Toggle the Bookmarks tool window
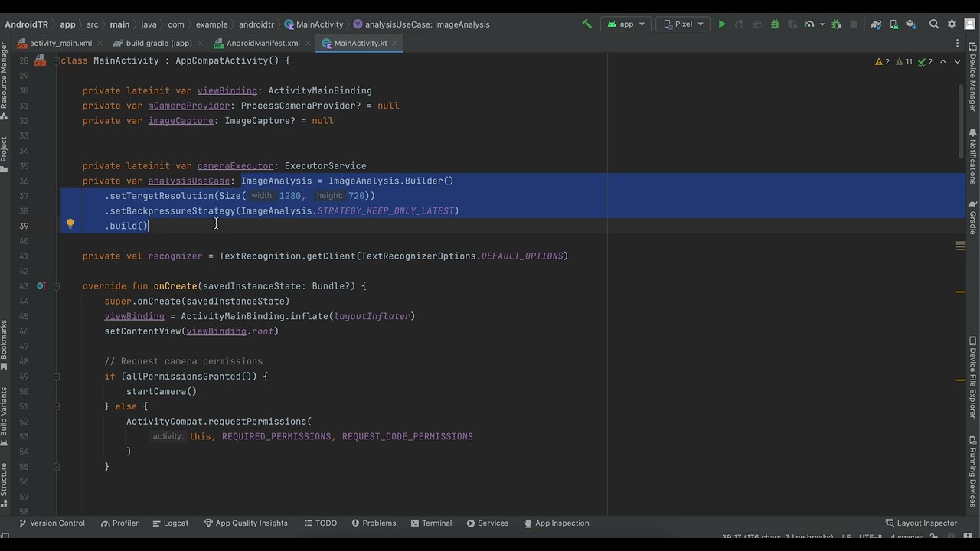 coord(5,345)
